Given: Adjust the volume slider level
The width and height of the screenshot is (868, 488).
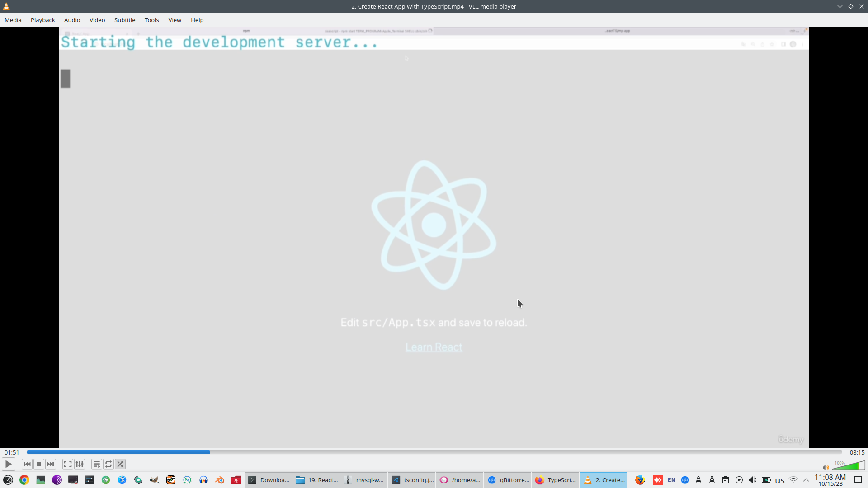Looking at the screenshot, I should tap(848, 466).
